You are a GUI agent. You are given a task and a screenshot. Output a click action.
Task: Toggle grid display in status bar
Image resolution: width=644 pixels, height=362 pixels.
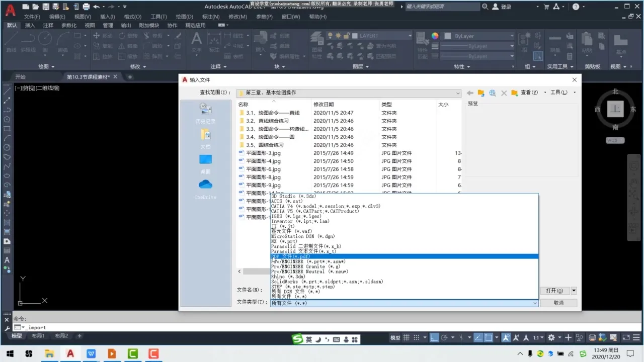(x=407, y=338)
